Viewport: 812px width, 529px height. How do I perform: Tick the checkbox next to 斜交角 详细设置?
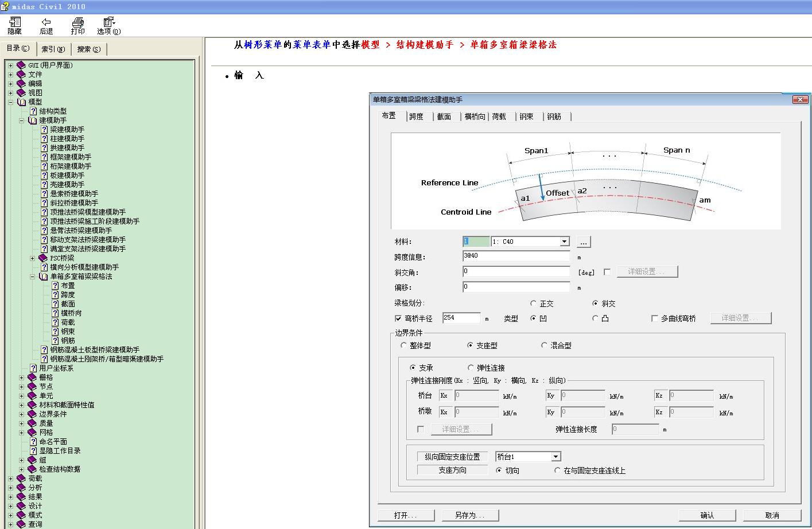coord(607,272)
